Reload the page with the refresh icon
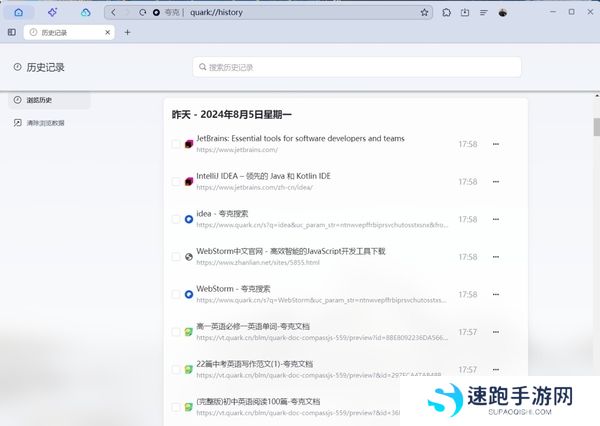Viewport: 600px width, 426px height. click(142, 12)
